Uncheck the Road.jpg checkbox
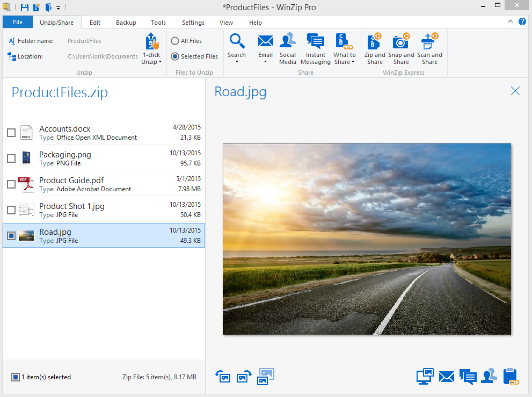Image resolution: width=532 pixels, height=397 pixels. [11, 236]
